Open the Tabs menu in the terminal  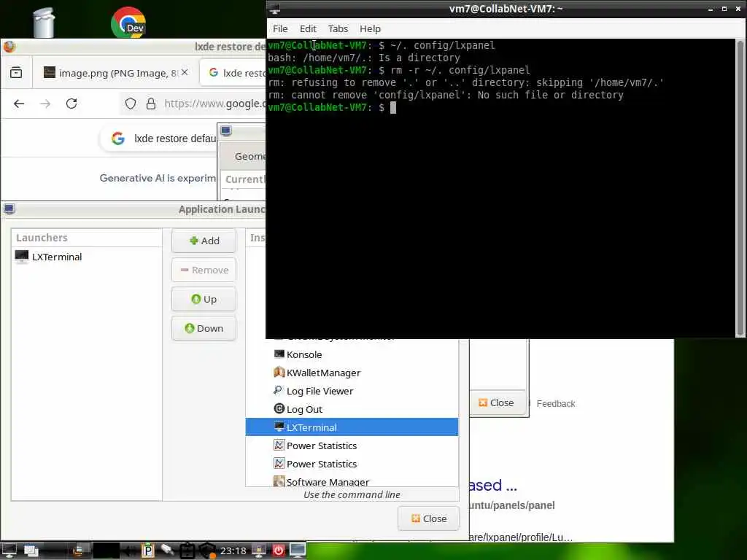pyautogui.click(x=338, y=28)
